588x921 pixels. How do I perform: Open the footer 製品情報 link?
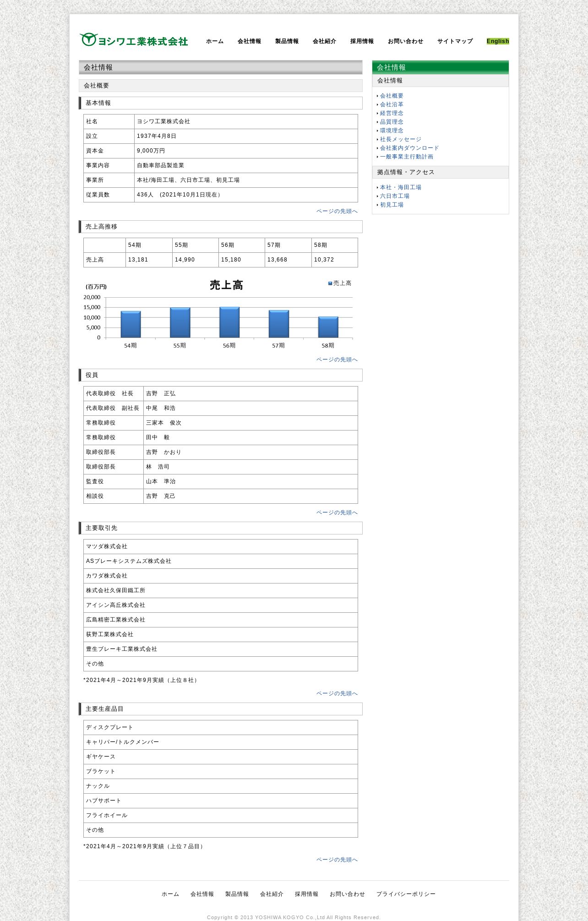click(x=237, y=894)
